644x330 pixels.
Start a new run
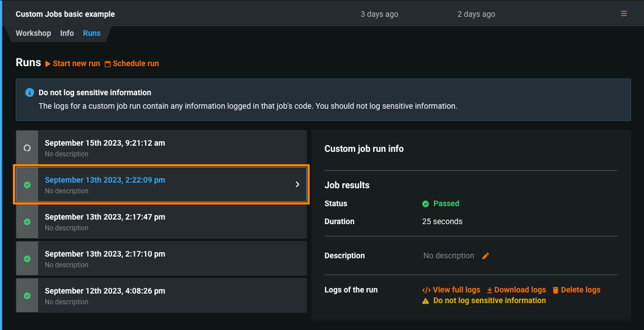click(x=73, y=63)
